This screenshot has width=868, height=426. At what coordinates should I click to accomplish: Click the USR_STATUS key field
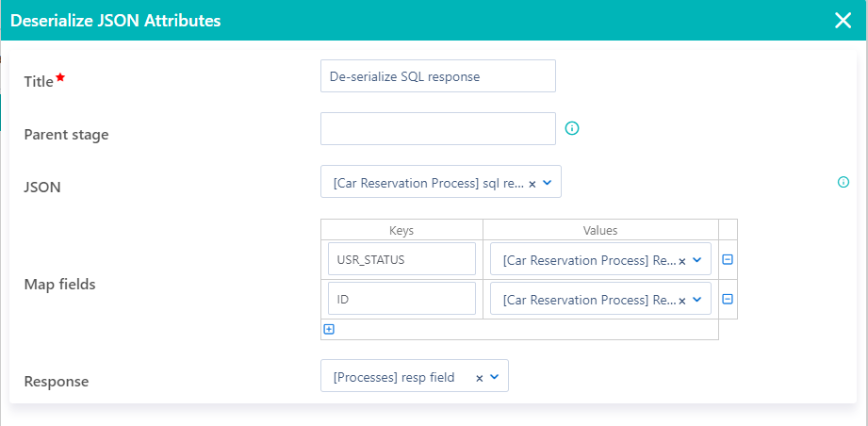401,259
